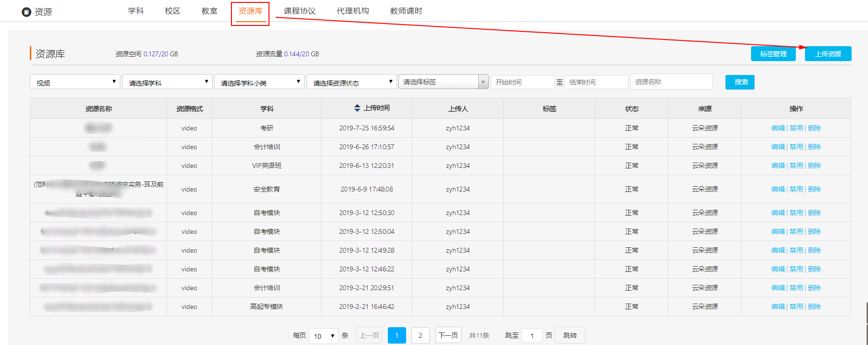The width and height of the screenshot is (868, 345).
Task: Click 删除 for the 高起专模块 row
Action: [x=815, y=307]
